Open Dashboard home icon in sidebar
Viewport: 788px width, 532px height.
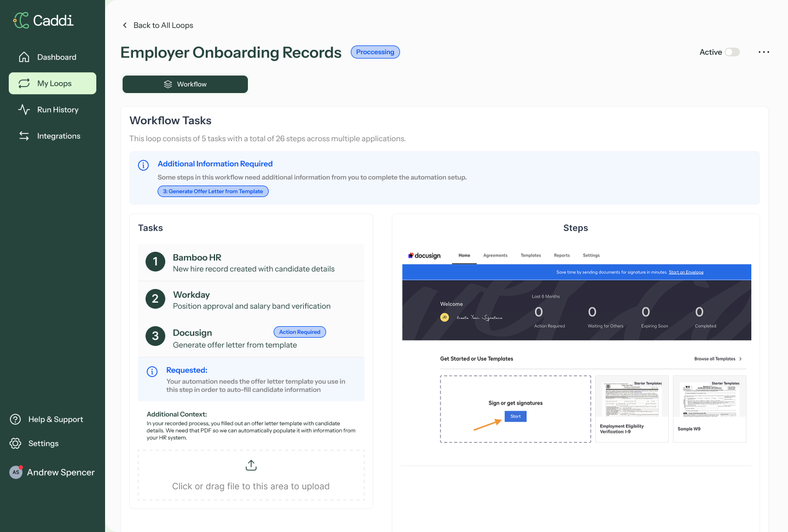24,57
